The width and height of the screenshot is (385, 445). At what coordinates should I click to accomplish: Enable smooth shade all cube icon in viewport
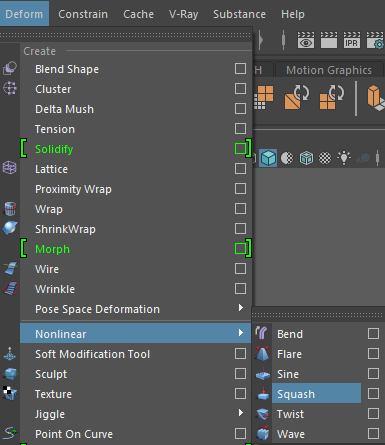pos(268,158)
